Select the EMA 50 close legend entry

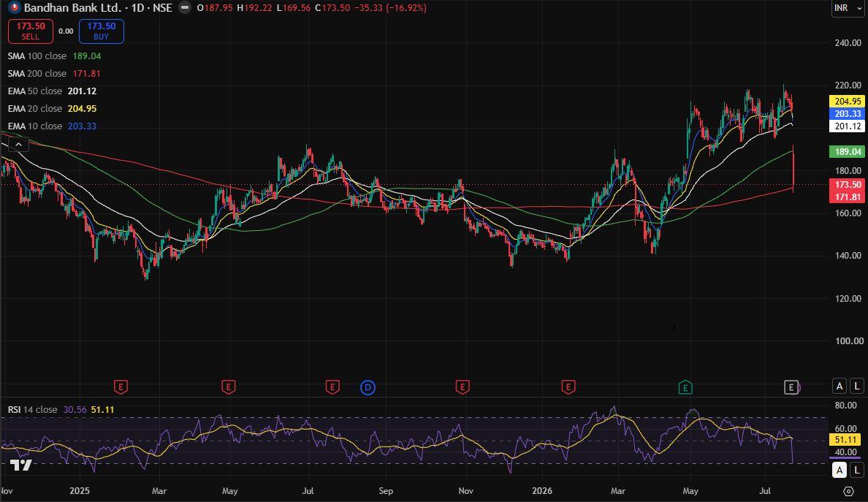coord(52,91)
